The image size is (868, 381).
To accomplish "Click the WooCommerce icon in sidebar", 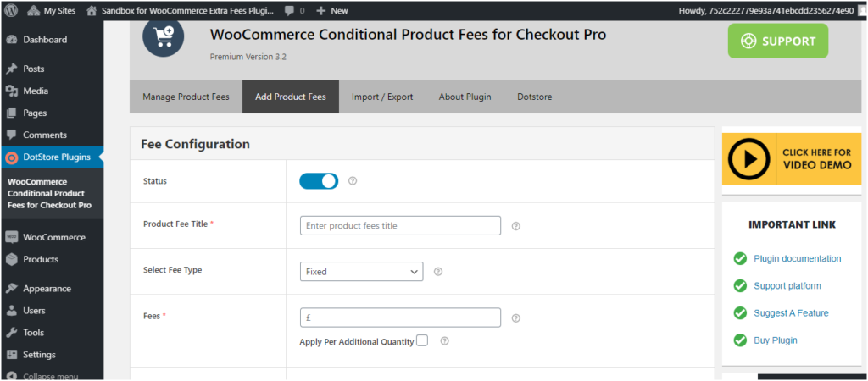I will 12,237.
